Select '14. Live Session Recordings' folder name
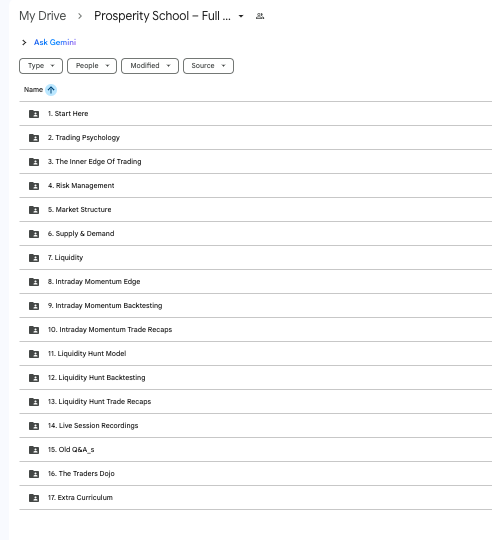Viewport: 492px width, 540px height. pyautogui.click(x=93, y=426)
